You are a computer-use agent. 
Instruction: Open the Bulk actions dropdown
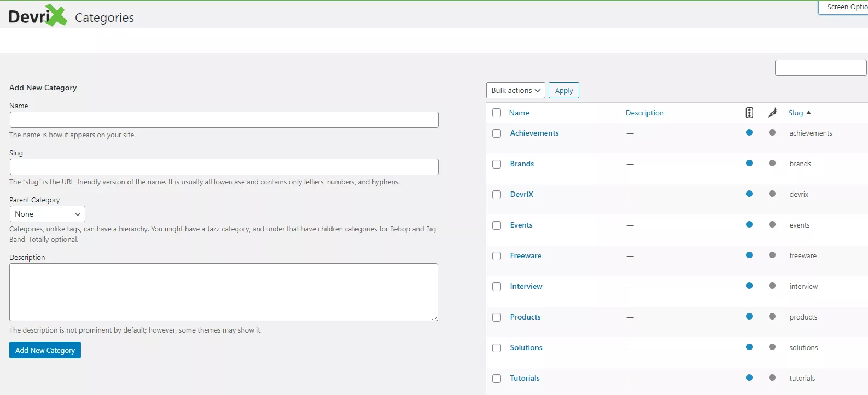pos(516,90)
